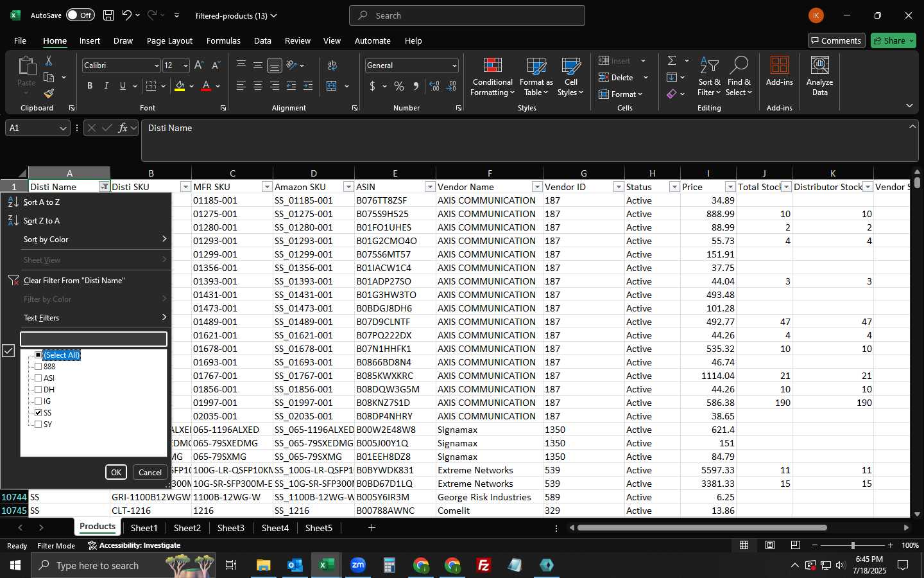
Task: Click the Comma Style icon
Action: coord(416,86)
